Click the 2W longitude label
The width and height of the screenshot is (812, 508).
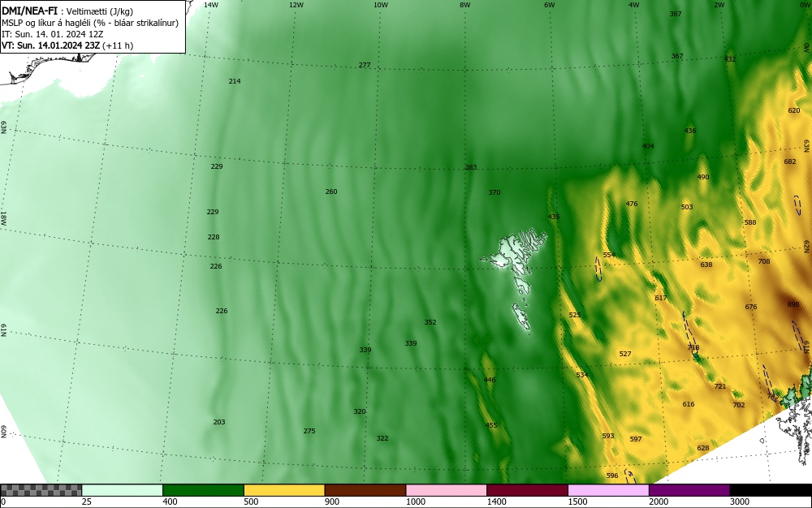pyautogui.click(x=719, y=5)
